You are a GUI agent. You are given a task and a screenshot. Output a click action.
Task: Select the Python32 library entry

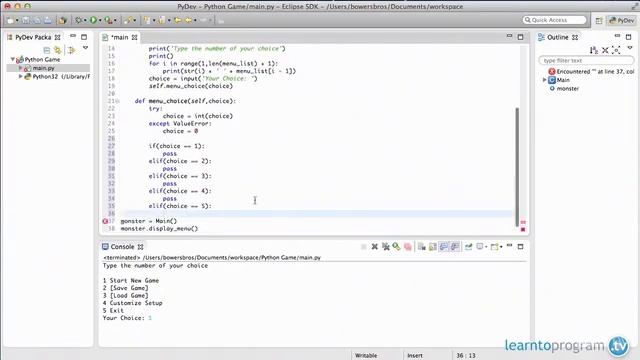61,76
